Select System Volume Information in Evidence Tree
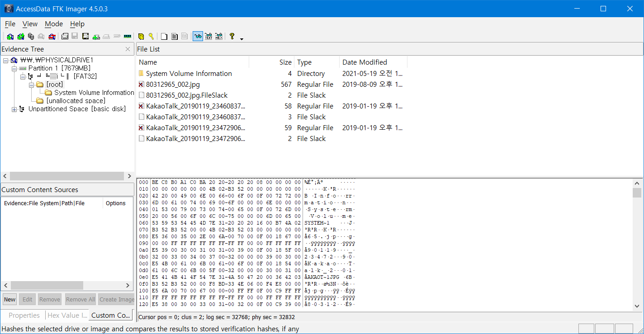Screen dimensions: 644x334 coord(94,93)
